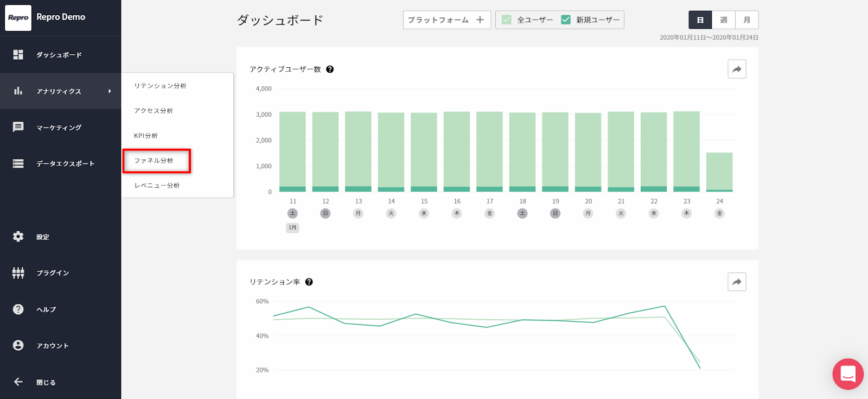The height and width of the screenshot is (399, 868).
Task: Click the bar for day 11
Action: (x=292, y=151)
